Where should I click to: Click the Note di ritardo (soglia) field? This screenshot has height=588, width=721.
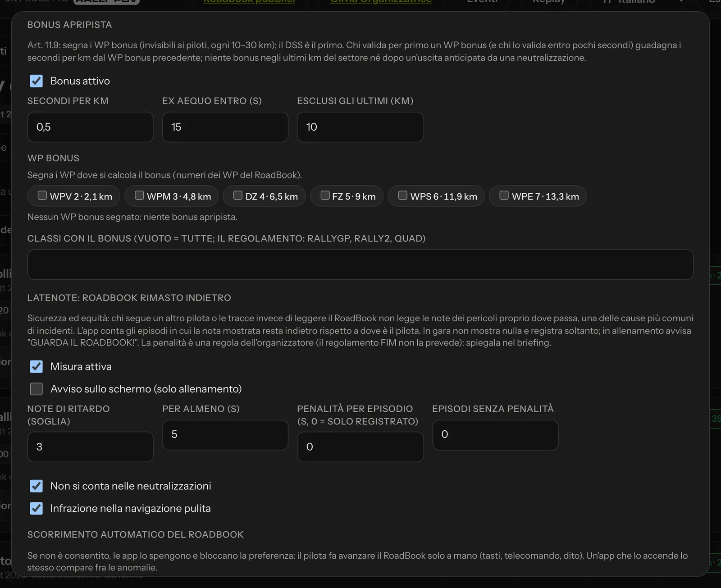(x=90, y=447)
